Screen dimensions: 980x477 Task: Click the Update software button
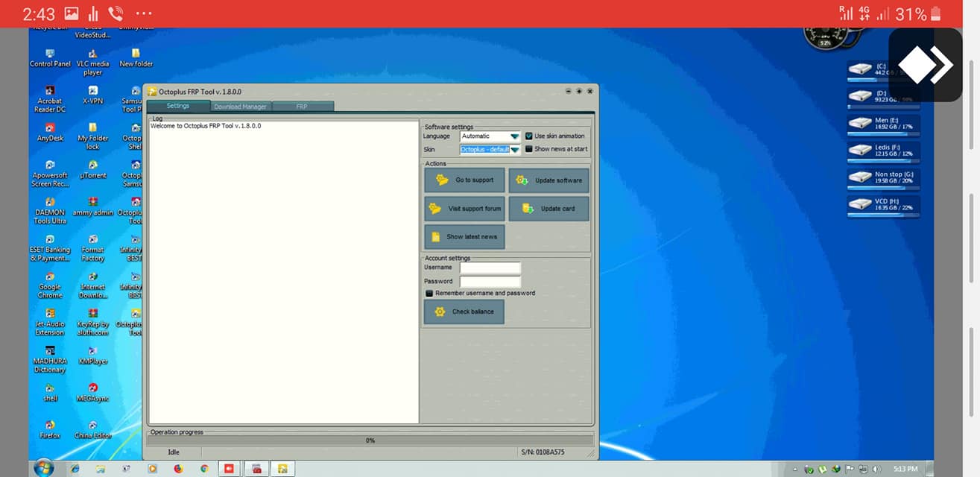pyautogui.click(x=549, y=180)
